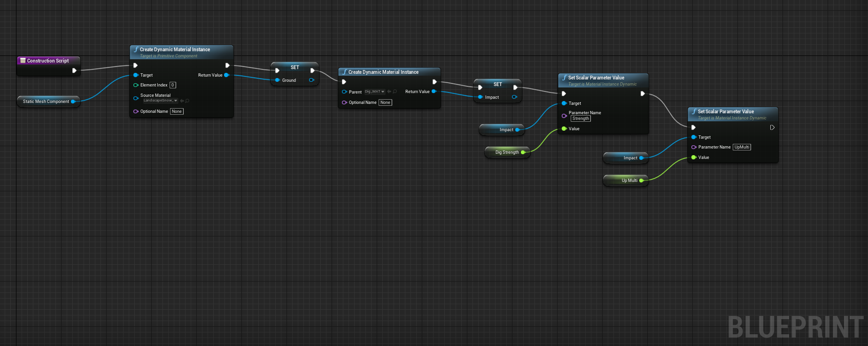Select the Strength Set Scalar Parameter Value header
Screen dimensions: 868x346
point(596,78)
